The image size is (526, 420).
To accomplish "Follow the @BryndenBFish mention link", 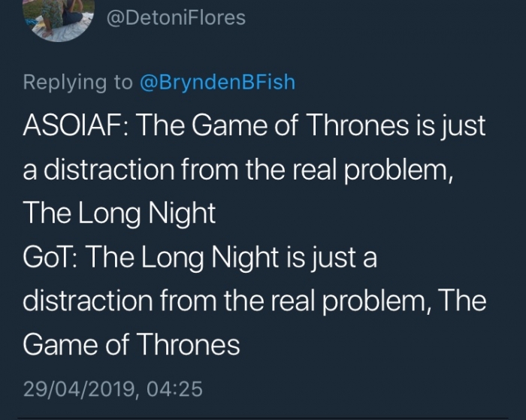I will (x=217, y=82).
